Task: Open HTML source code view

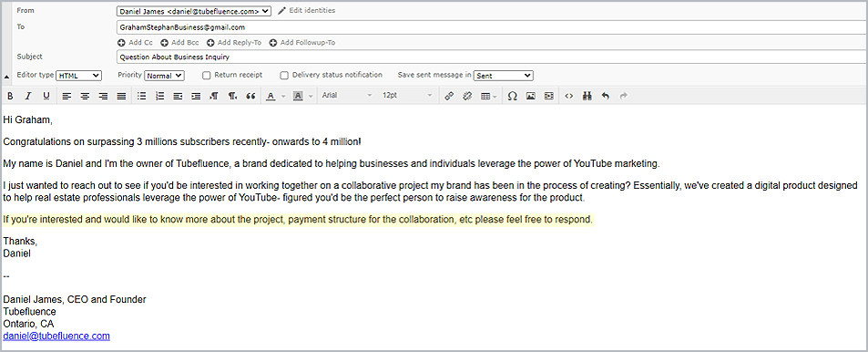Action: point(568,96)
